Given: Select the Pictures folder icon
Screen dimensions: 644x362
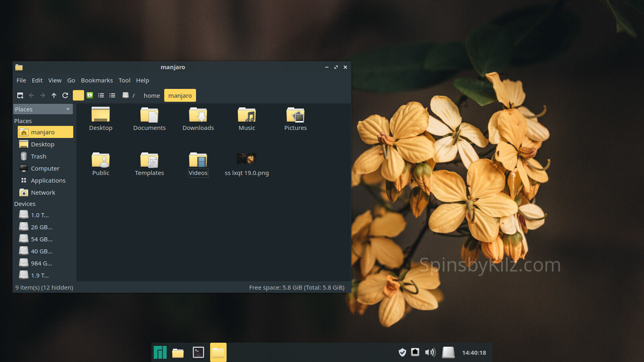Looking at the screenshot, I should pos(295,115).
